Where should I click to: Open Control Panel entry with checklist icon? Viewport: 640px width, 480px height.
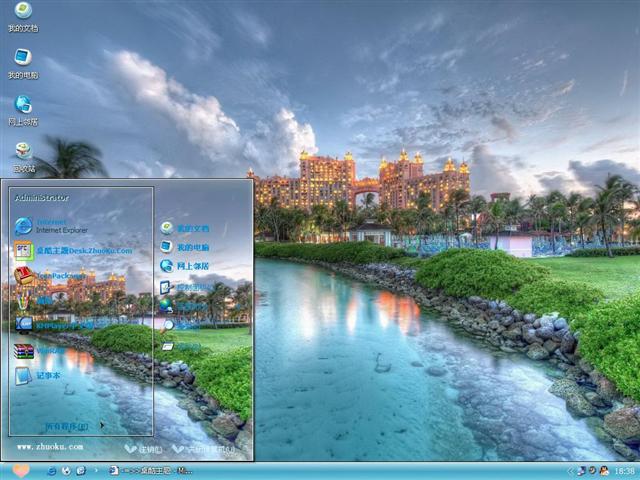click(184, 287)
